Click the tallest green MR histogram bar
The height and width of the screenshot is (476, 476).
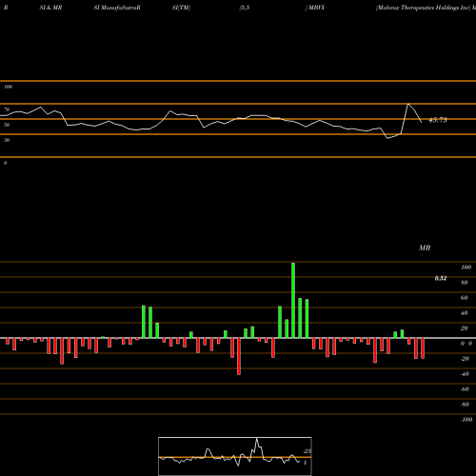pos(293,300)
